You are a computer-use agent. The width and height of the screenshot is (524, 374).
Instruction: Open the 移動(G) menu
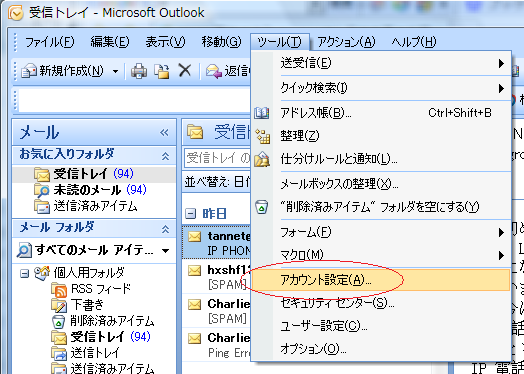pos(221,42)
